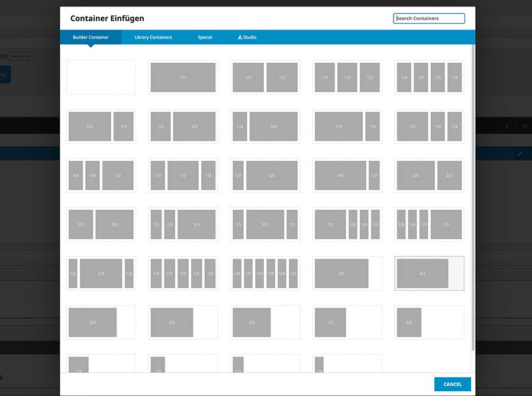The image size is (532, 396).
Task: Insert the 1/4 + 3/4 container
Action: pos(265,126)
